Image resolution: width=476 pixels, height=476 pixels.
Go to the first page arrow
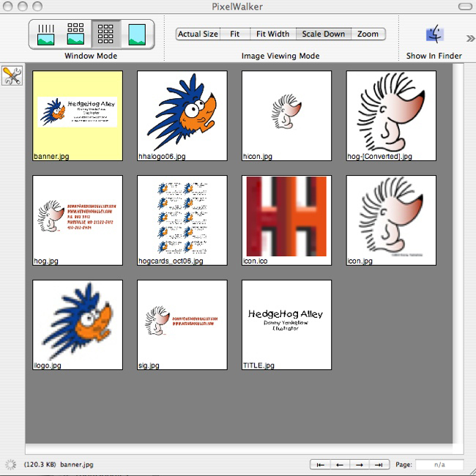(x=320, y=464)
